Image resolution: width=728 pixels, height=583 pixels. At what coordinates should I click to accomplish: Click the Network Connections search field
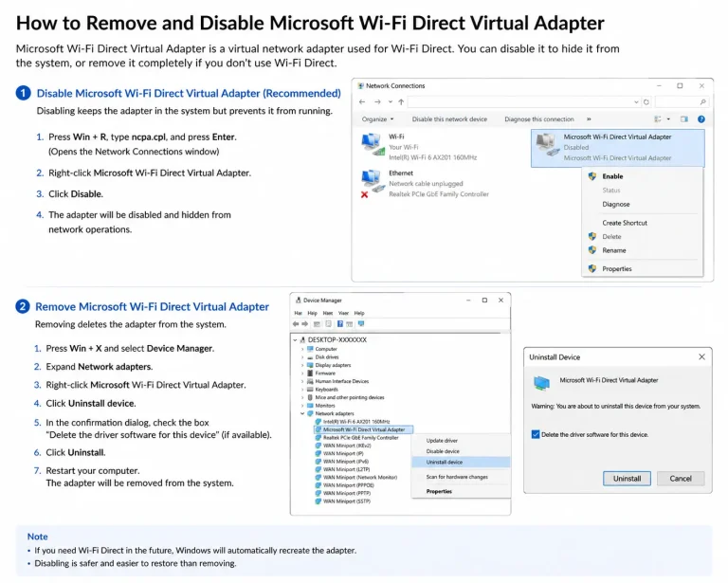[x=682, y=102]
